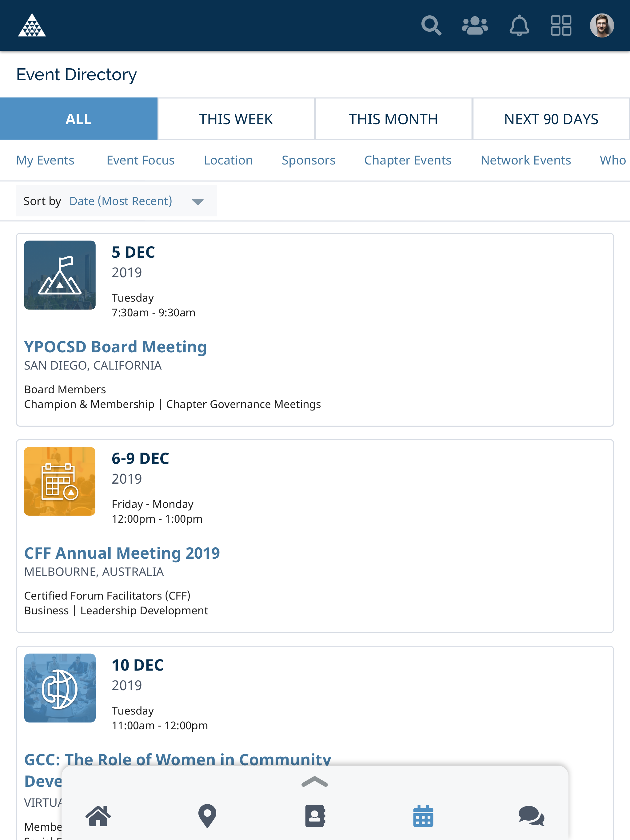Image resolution: width=630 pixels, height=840 pixels.
Task: Open the chat bubbles icon
Action: 531,816
